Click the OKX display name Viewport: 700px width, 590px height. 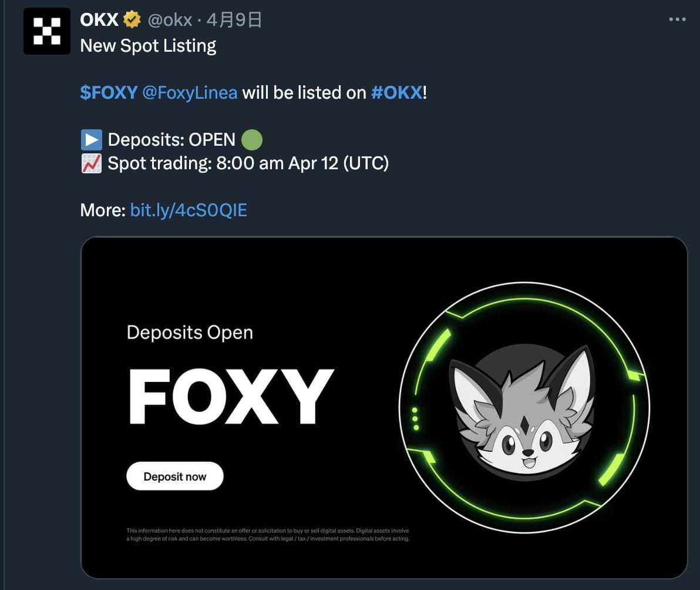pos(99,19)
